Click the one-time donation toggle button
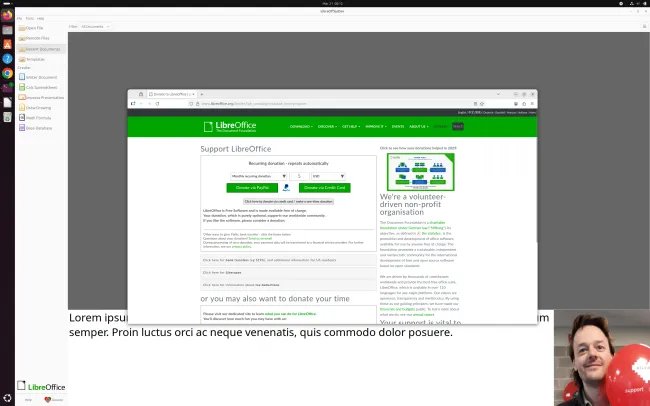Image resolution: width=650 pixels, height=406 pixels. pos(288,202)
